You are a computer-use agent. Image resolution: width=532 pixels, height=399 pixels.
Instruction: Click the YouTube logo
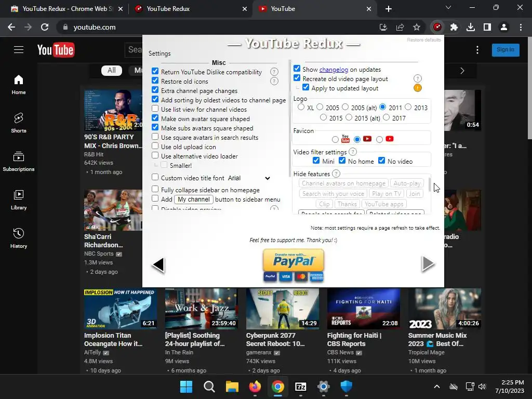pyautogui.click(x=56, y=50)
